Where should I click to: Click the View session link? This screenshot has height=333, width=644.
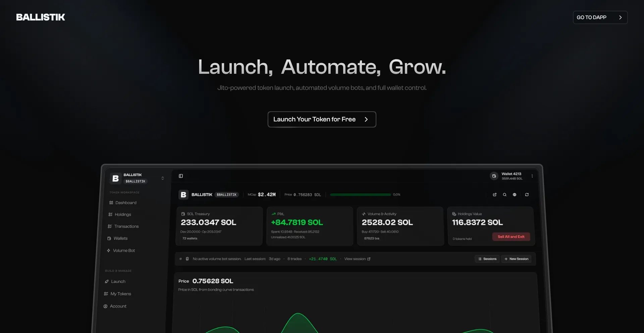(x=357, y=259)
